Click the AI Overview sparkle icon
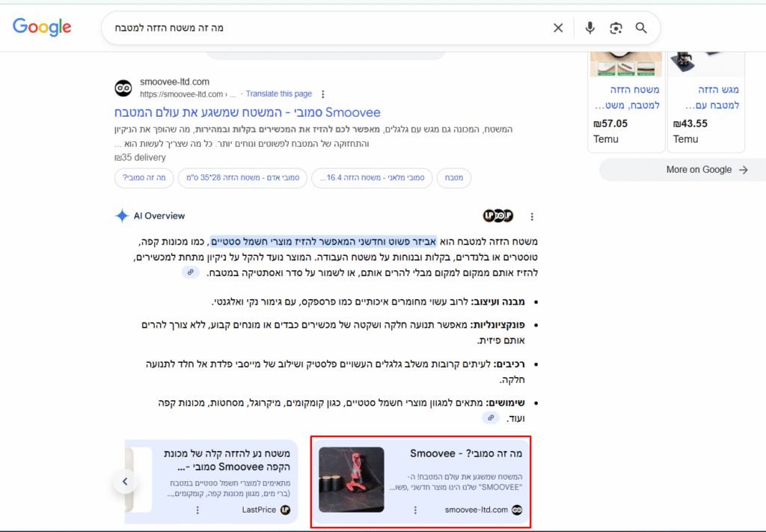 120,215
